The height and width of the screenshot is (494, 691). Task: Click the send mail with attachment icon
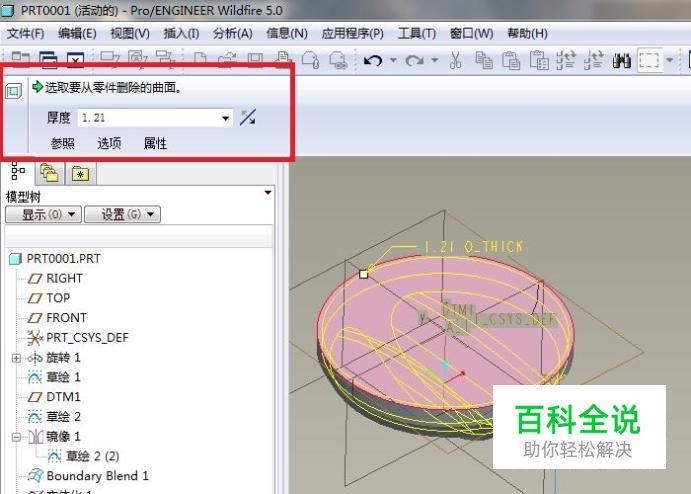click(310, 60)
